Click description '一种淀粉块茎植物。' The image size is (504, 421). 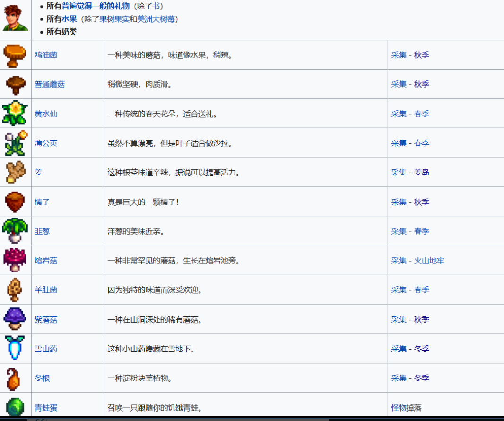click(x=139, y=378)
